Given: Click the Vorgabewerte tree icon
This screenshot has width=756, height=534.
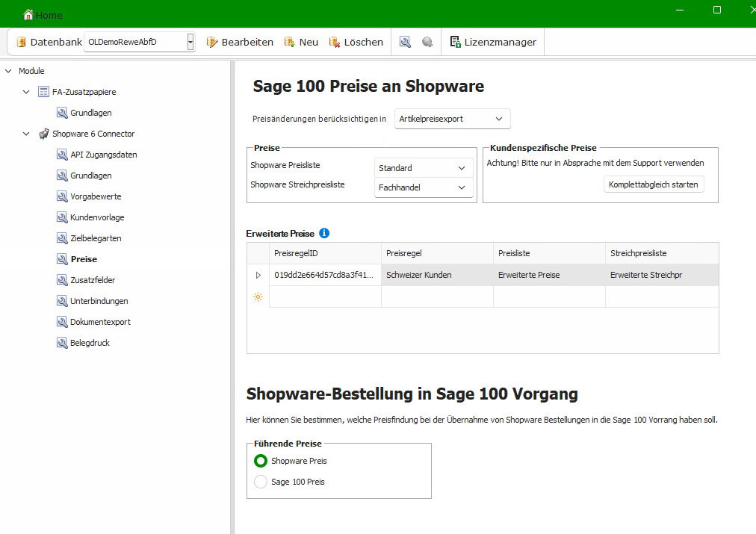Looking at the screenshot, I should (62, 196).
